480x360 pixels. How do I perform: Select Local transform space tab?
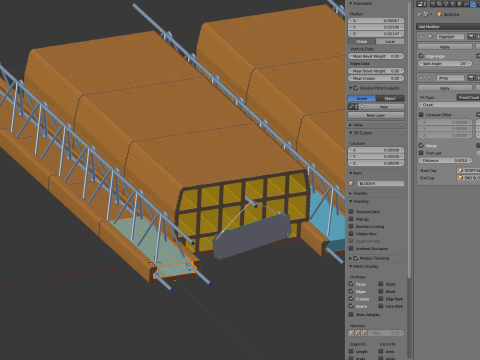(390, 41)
